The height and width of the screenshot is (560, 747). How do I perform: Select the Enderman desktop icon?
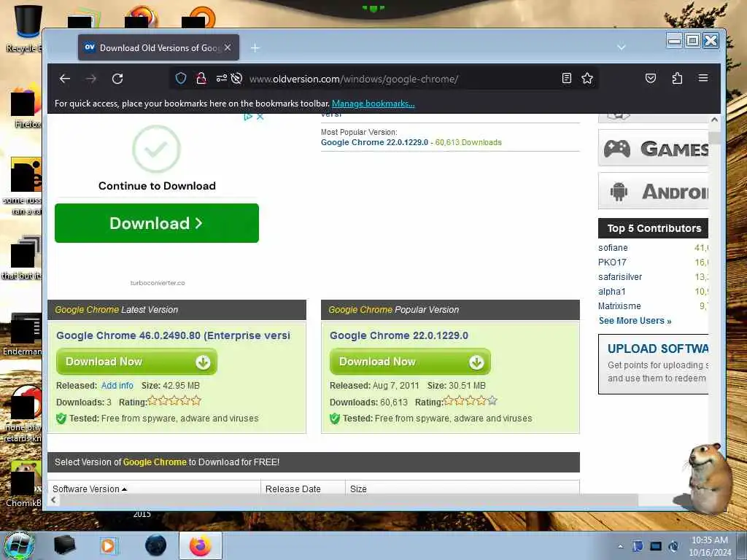coord(23,334)
